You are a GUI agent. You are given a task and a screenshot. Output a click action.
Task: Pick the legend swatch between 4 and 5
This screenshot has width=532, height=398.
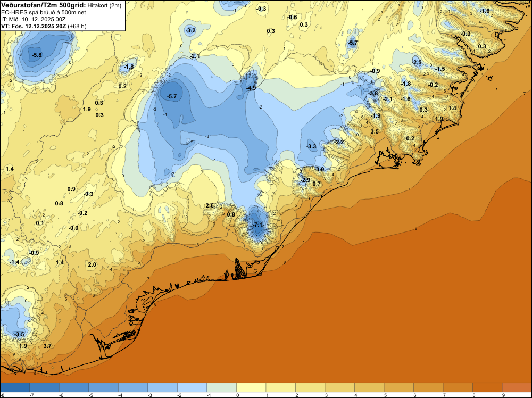369,387
